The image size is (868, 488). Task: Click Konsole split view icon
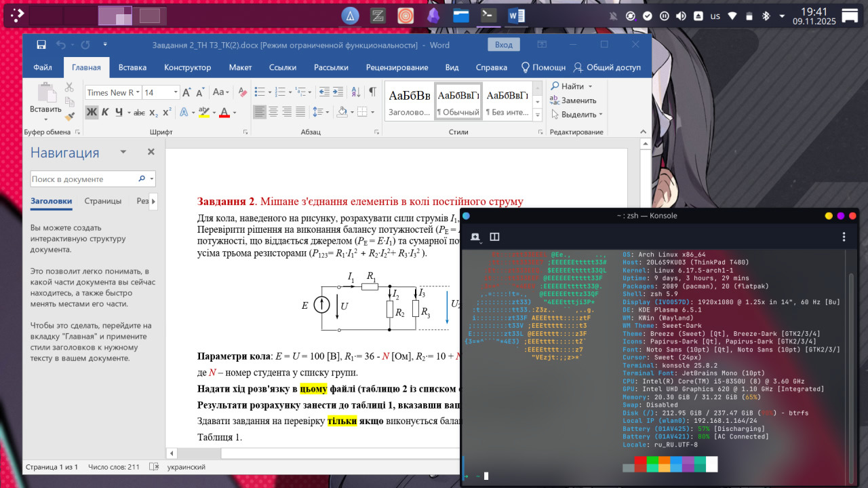(495, 237)
